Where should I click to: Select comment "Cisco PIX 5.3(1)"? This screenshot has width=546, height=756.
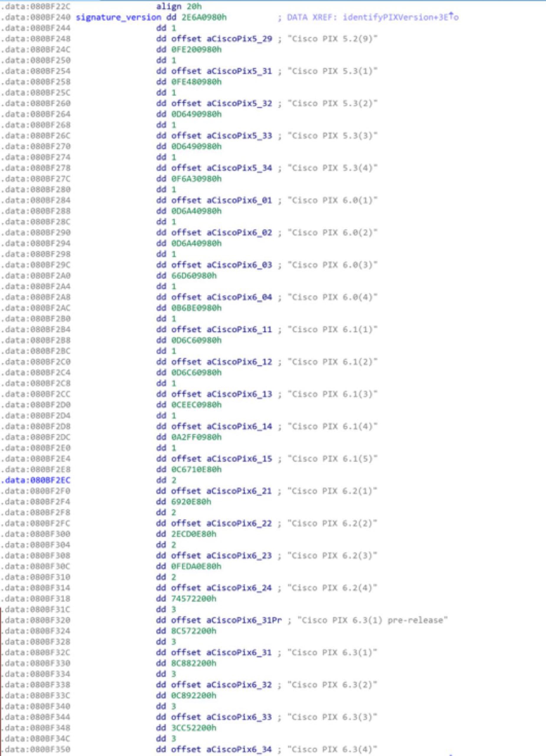click(333, 71)
